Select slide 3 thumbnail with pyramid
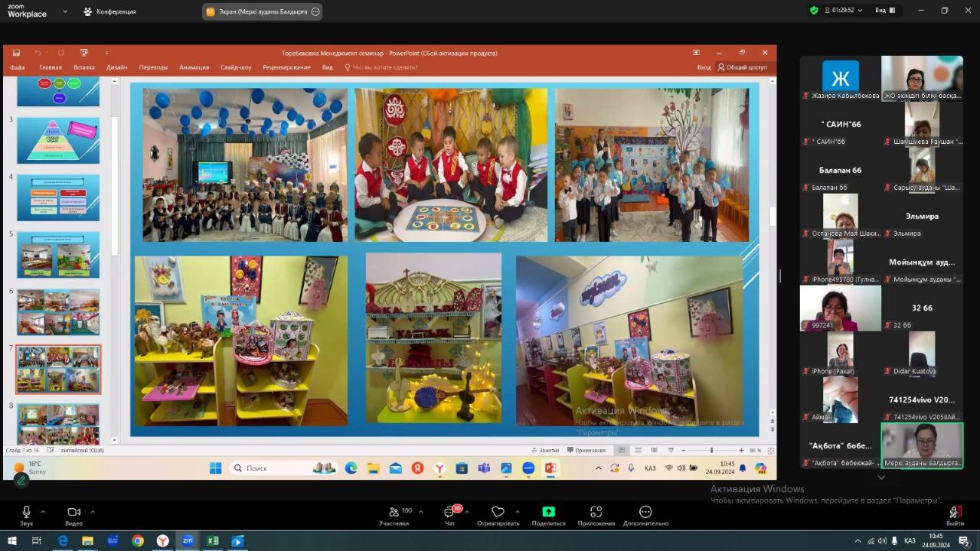This screenshot has width=980, height=551. (58, 140)
